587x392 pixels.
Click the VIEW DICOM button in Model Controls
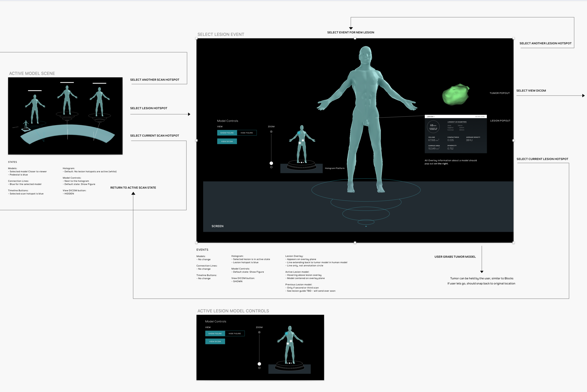[x=227, y=141]
